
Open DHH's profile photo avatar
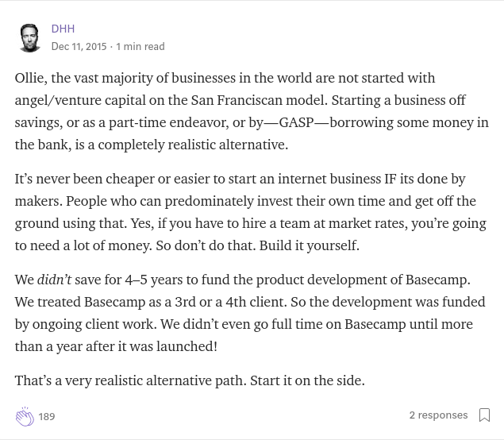coord(29,37)
